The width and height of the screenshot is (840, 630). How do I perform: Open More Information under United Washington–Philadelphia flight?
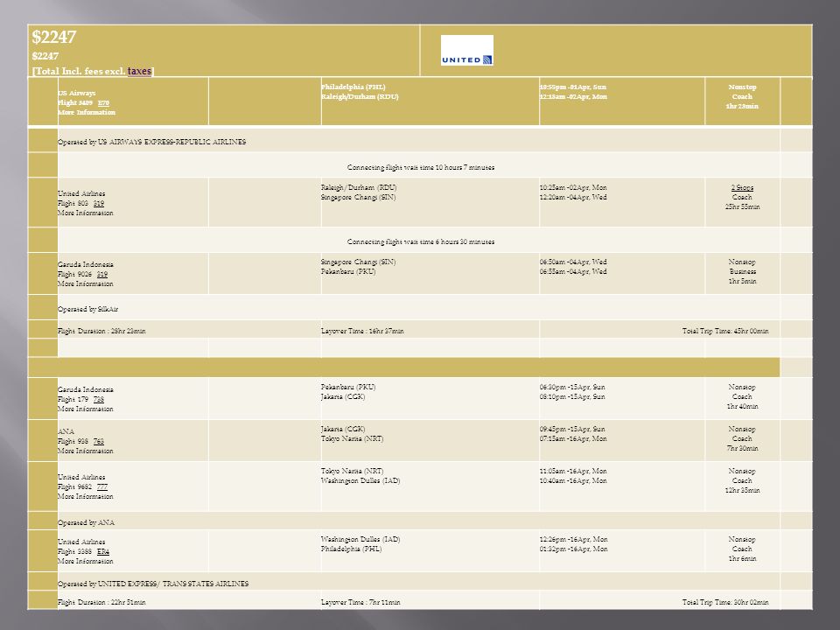[x=86, y=562]
